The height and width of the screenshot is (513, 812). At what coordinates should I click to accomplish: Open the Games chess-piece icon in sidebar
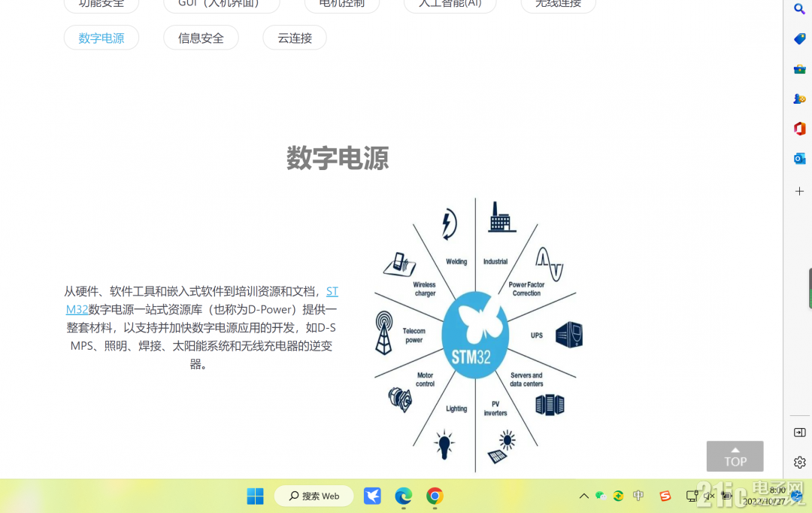tap(799, 99)
